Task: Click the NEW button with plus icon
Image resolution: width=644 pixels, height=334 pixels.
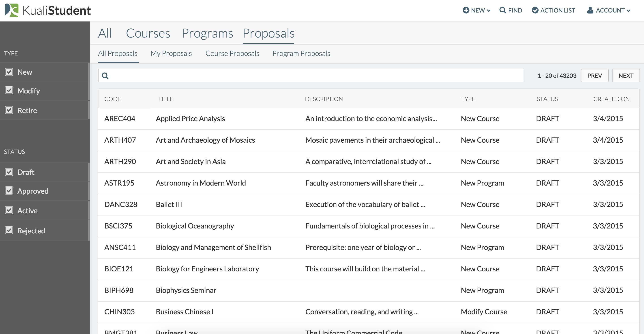Action: click(x=475, y=11)
